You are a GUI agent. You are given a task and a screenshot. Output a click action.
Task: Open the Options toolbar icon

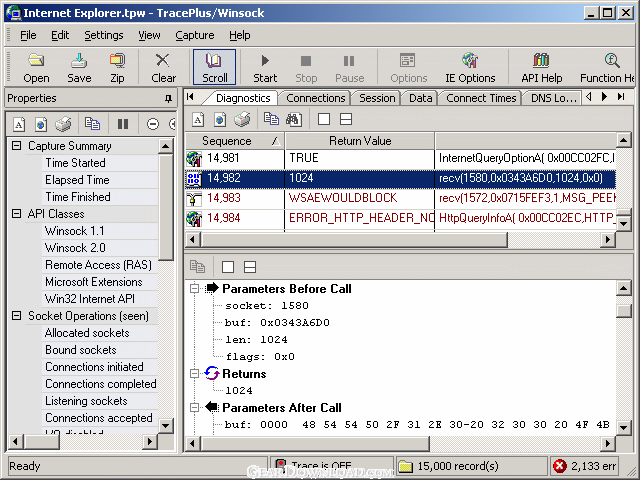click(408, 67)
